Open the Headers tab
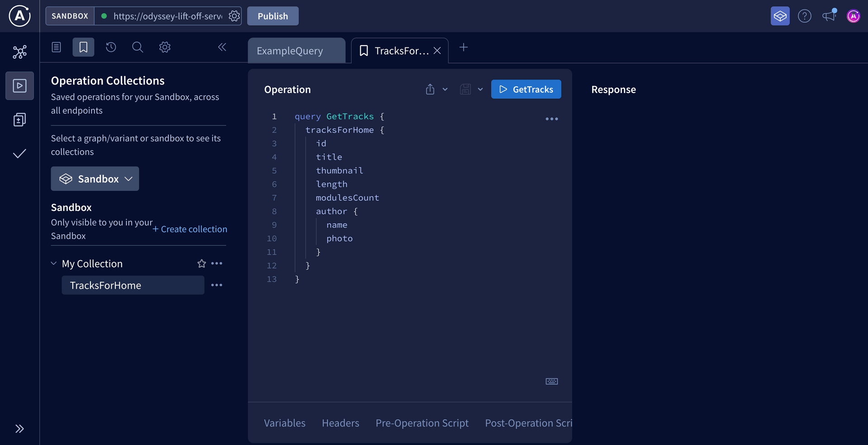Viewport: 868px width, 445px height. (x=340, y=423)
